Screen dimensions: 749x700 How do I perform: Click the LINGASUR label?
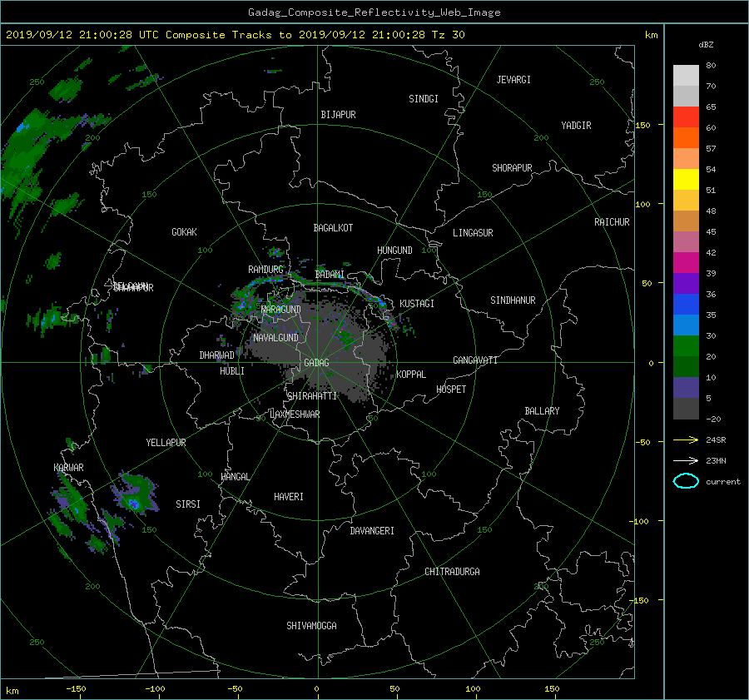473,233
